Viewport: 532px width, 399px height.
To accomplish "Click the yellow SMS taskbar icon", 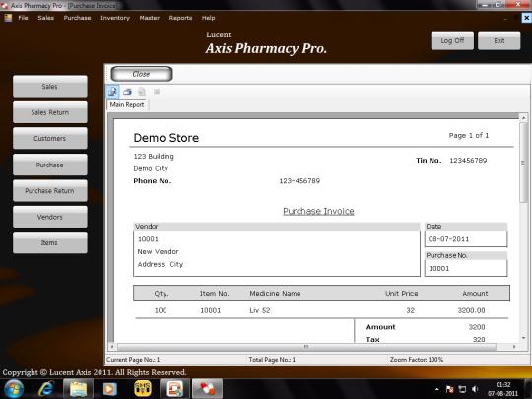I will pyautogui.click(x=143, y=389).
